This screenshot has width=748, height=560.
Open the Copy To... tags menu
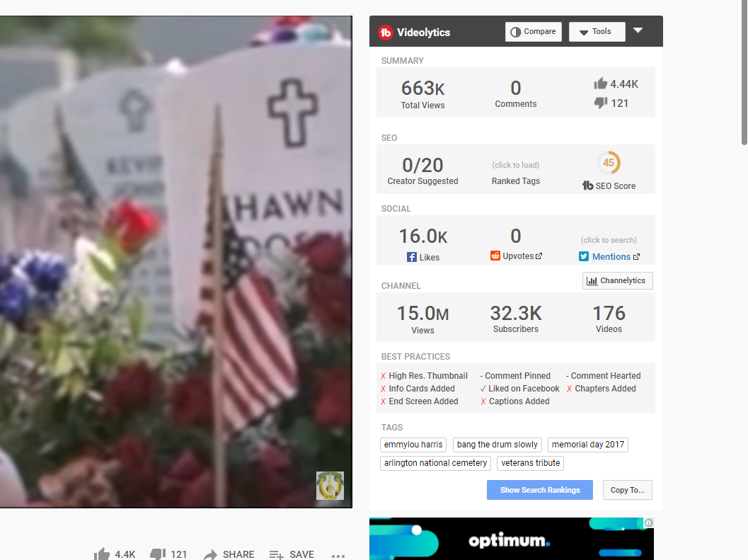[627, 490]
